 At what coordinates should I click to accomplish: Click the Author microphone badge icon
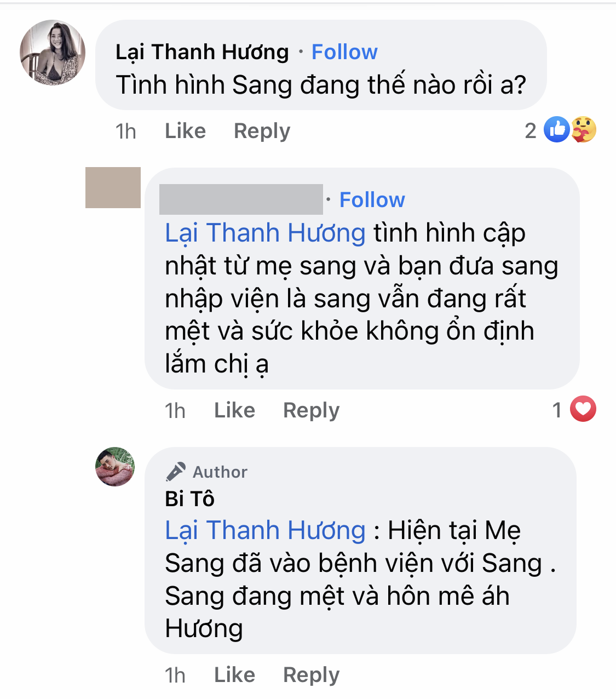(176, 472)
